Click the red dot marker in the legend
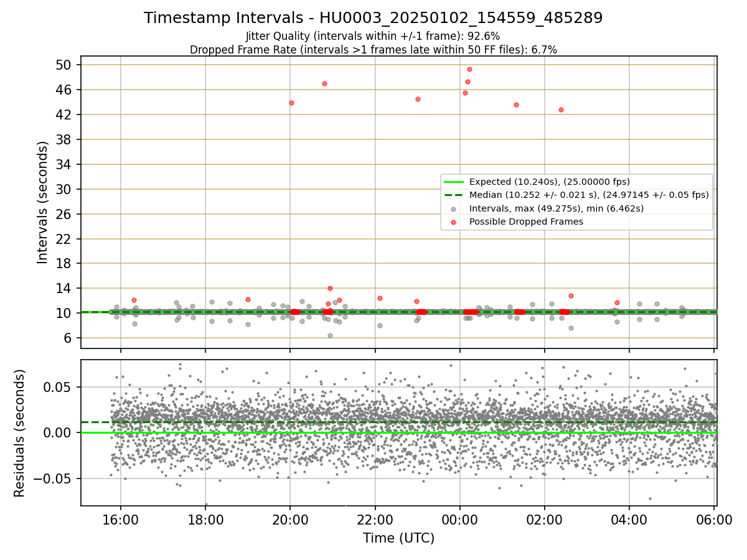 coord(453,222)
